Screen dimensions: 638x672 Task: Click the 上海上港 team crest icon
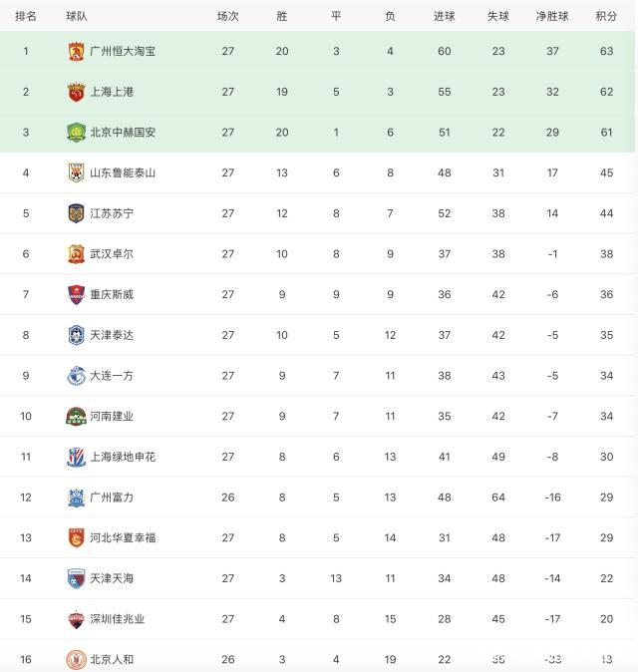76,92
